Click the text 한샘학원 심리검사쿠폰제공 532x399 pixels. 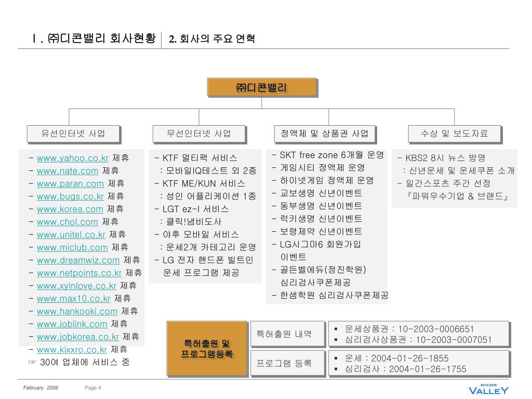[x=334, y=296]
